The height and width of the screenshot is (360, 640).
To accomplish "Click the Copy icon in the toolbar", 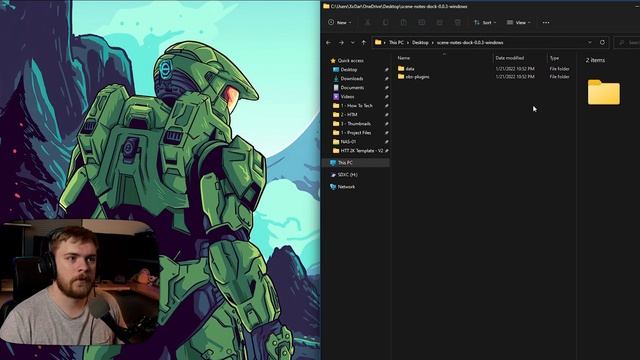I will coord(385,22).
